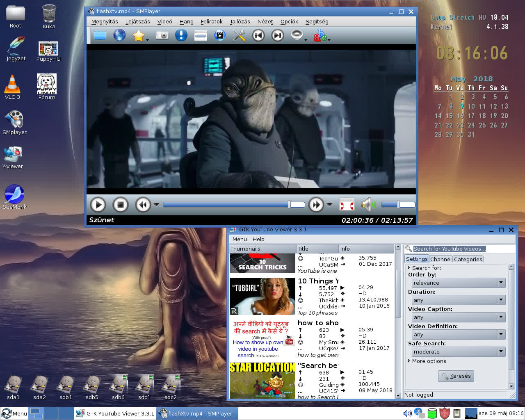Viewport: 525px width, 420px height.
Task: Click the Title column header
Action: (x=317, y=249)
